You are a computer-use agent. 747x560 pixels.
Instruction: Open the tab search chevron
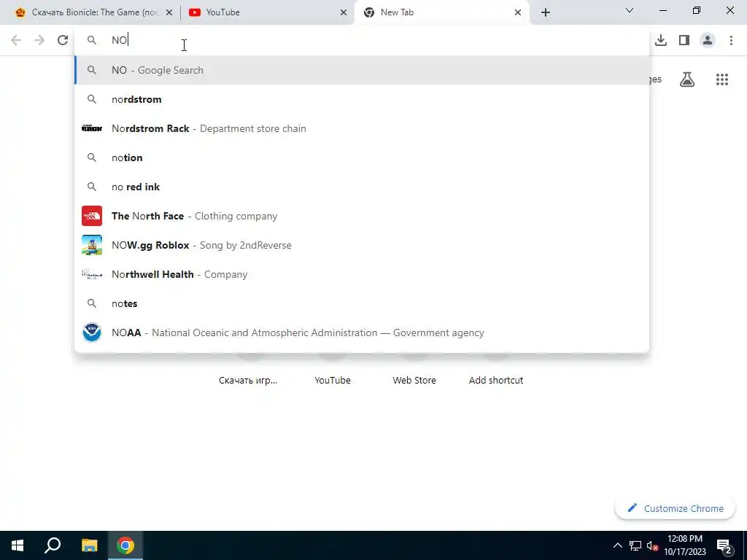(630, 10)
